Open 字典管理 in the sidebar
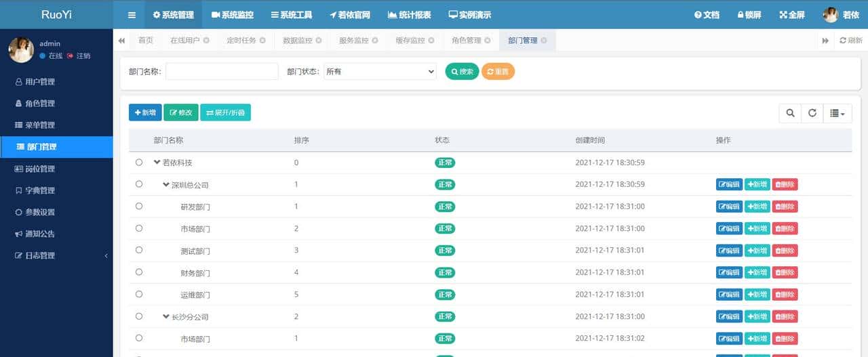Viewport: 868px width, 357px height. tap(56, 190)
